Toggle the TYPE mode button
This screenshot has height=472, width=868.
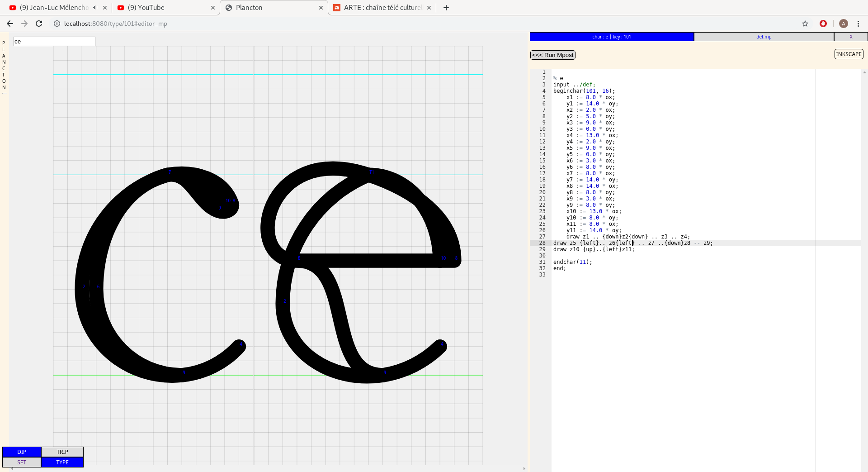(x=62, y=462)
